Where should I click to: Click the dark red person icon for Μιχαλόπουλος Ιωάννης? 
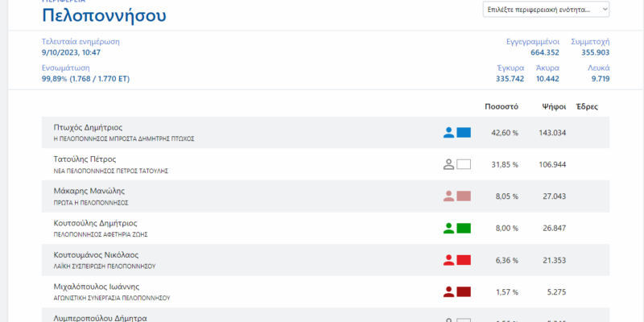(449, 291)
